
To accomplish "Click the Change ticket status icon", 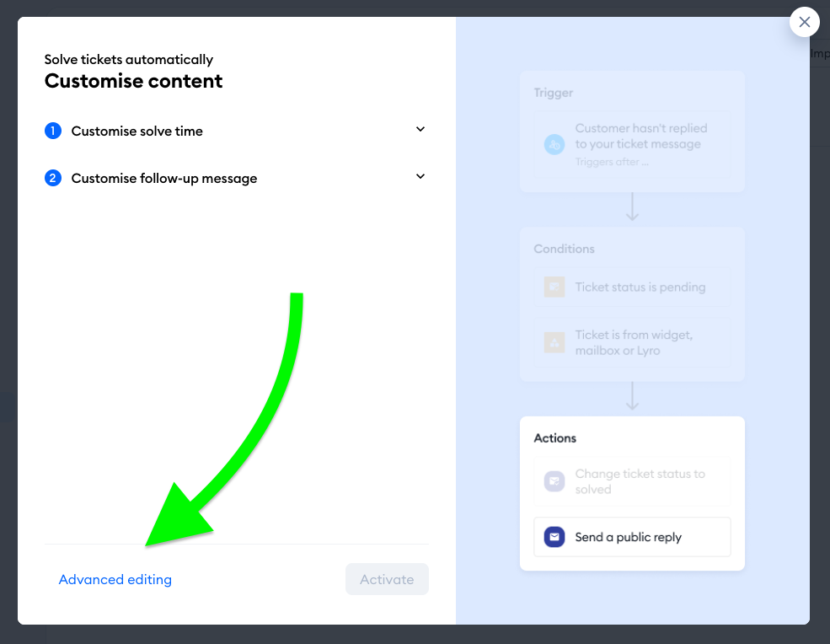I will (x=554, y=481).
